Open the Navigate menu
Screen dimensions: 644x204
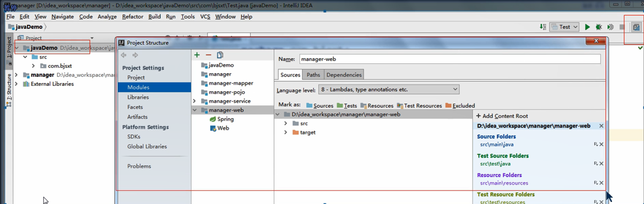click(63, 17)
